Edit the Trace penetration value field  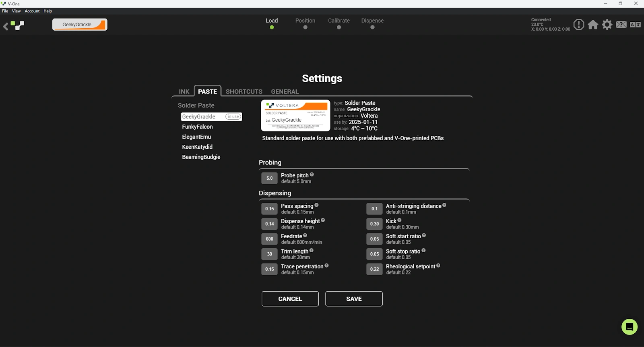(269, 269)
